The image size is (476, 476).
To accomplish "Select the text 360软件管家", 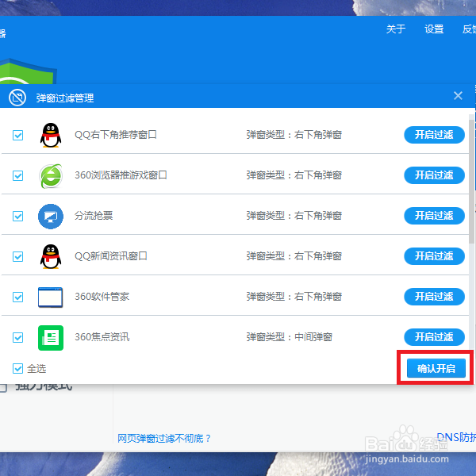I will 102,297.
